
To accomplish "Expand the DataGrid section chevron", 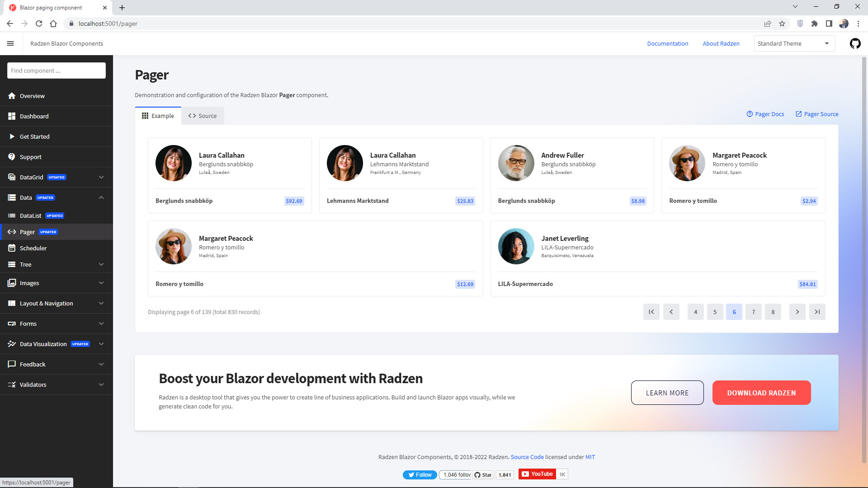I will [101, 177].
